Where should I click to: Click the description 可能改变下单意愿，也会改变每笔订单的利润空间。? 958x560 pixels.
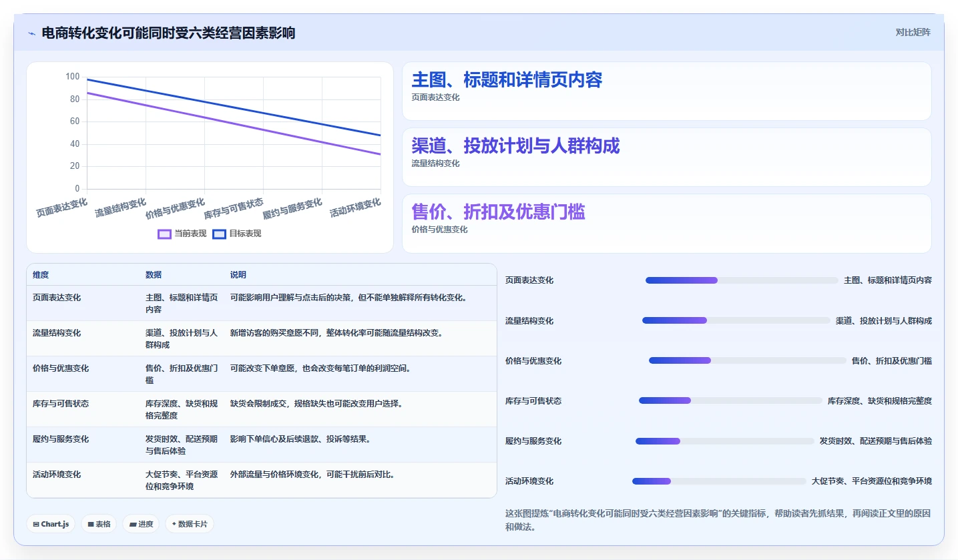320,368
